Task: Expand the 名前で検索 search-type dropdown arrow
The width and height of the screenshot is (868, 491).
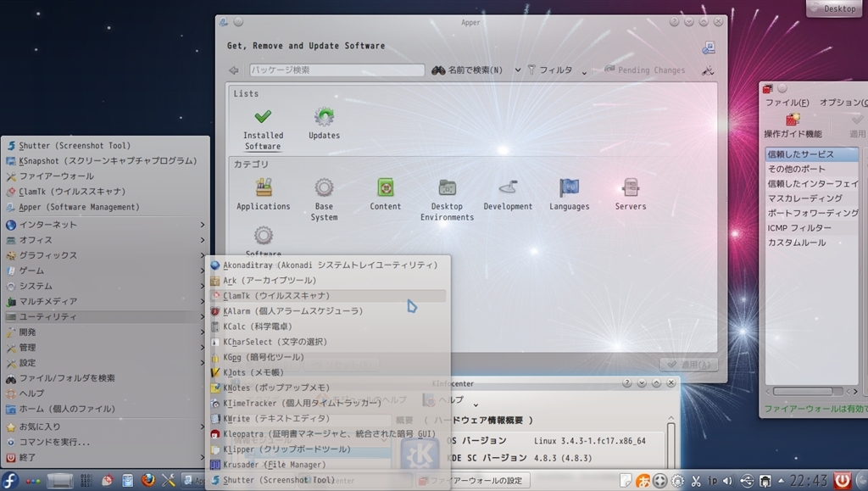Action: [518, 70]
